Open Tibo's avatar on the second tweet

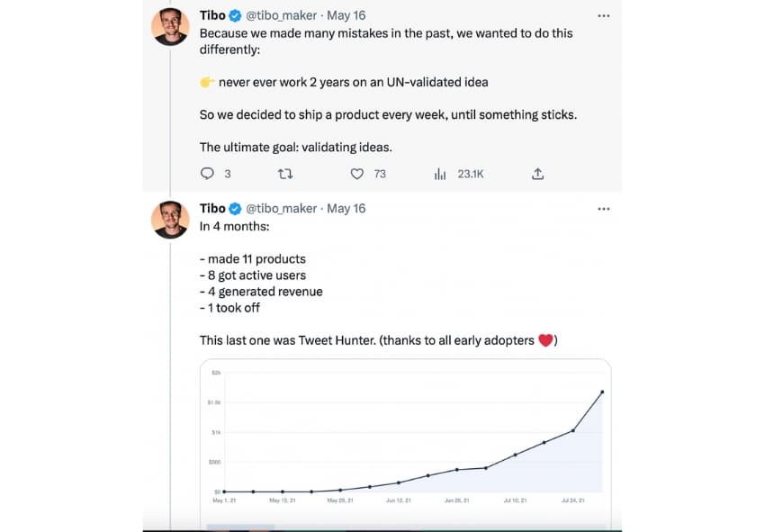point(170,220)
